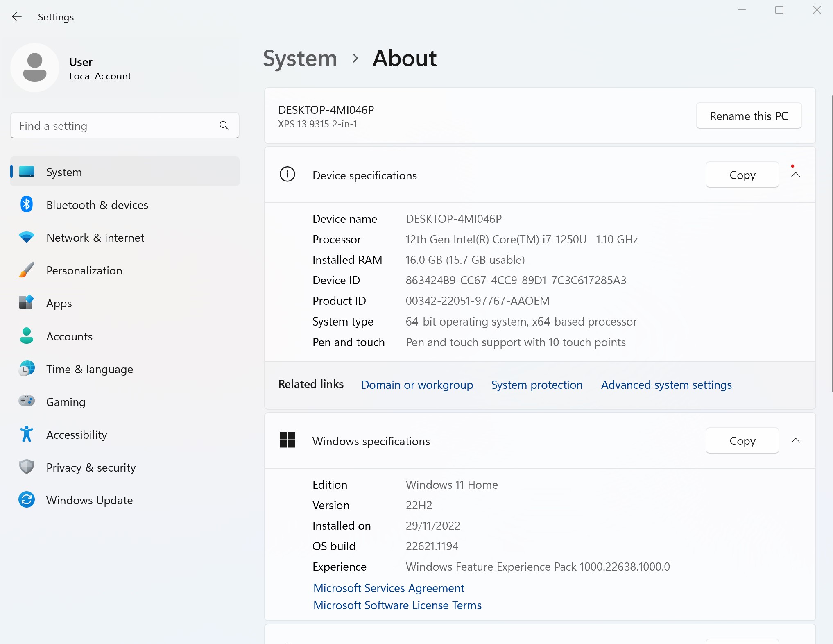Open Domain or workgroup link

tap(417, 385)
